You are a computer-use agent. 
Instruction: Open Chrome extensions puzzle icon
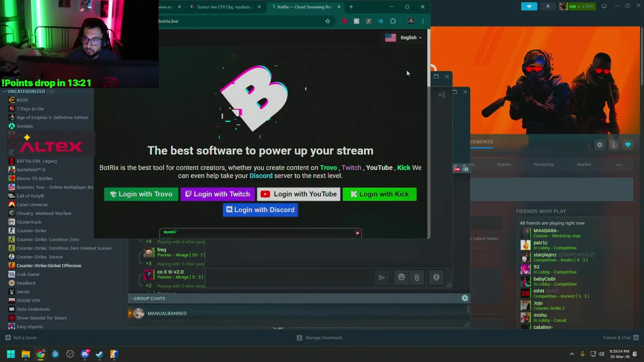[x=393, y=21]
